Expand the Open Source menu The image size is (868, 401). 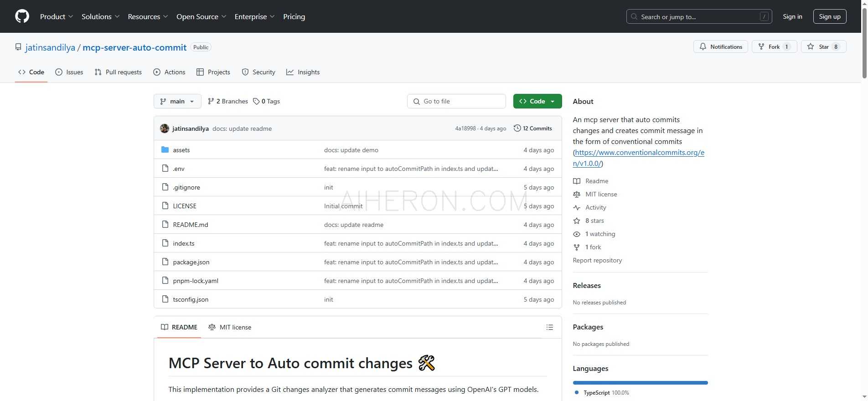[201, 16]
